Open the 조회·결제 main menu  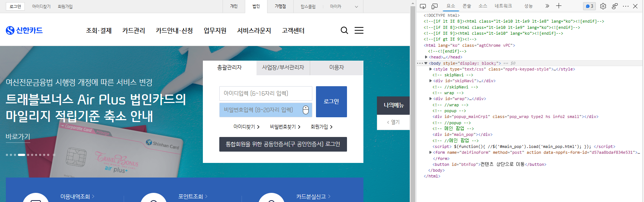(x=99, y=31)
